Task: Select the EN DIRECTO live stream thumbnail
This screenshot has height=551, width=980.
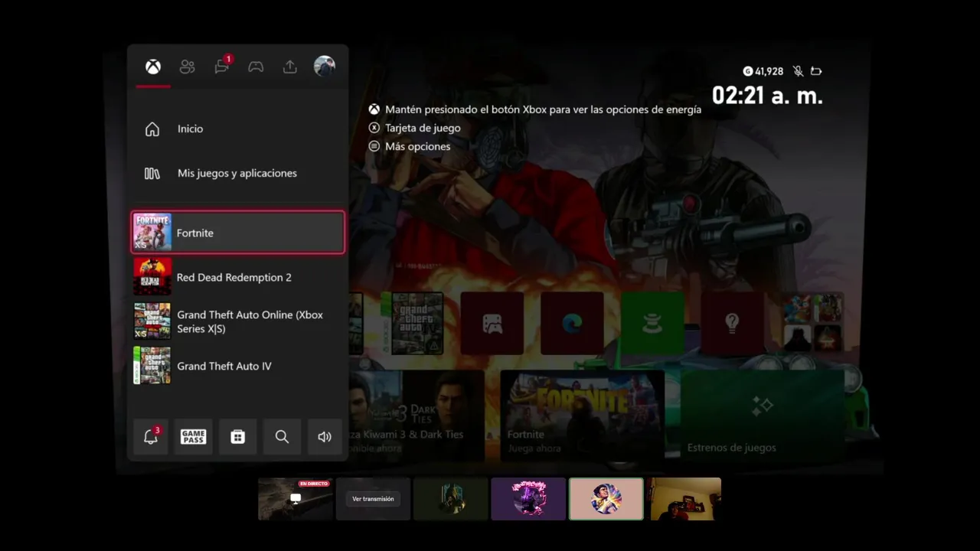Action: tap(295, 499)
